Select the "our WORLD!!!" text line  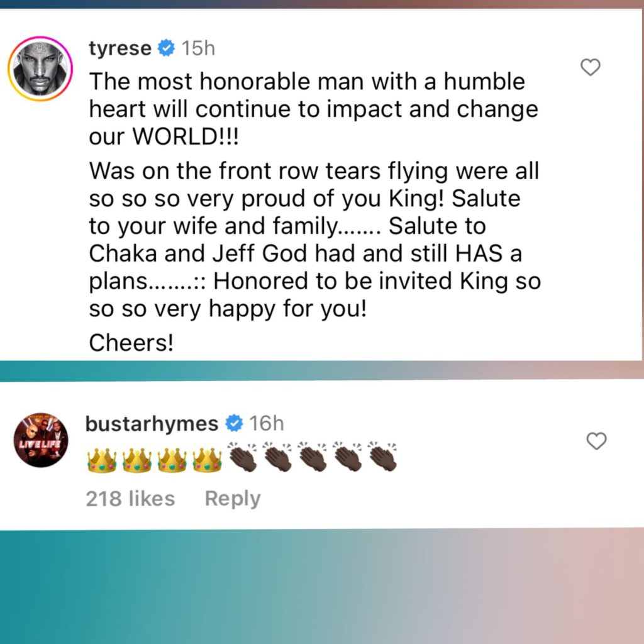tap(164, 136)
